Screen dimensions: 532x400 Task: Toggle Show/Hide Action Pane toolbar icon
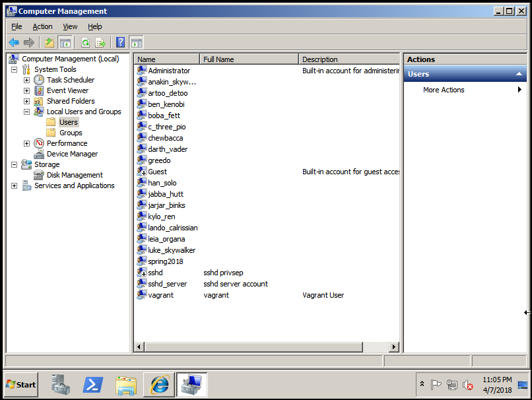click(x=137, y=43)
